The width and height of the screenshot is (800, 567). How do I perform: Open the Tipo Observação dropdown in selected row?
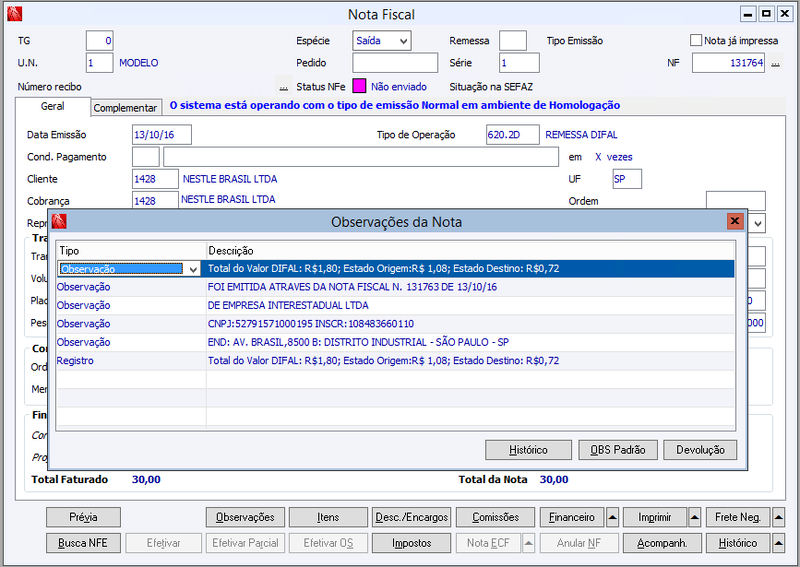193,269
